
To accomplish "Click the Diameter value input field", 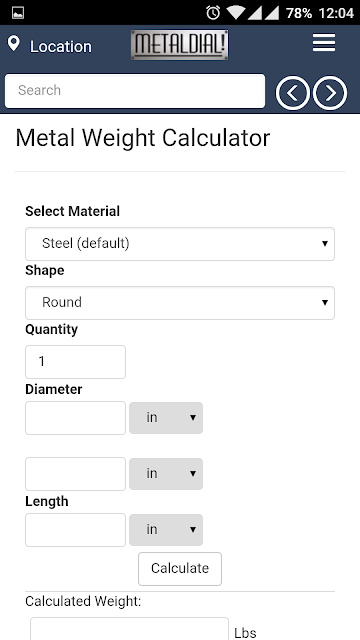I will pos(76,418).
